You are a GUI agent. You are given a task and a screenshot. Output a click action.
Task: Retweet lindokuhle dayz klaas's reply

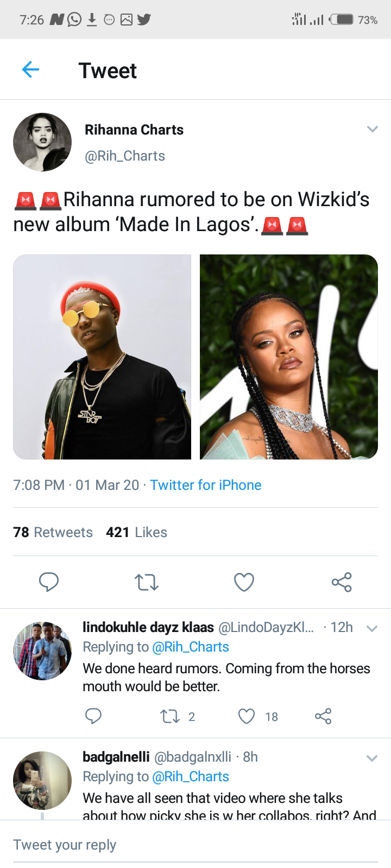coord(171,716)
